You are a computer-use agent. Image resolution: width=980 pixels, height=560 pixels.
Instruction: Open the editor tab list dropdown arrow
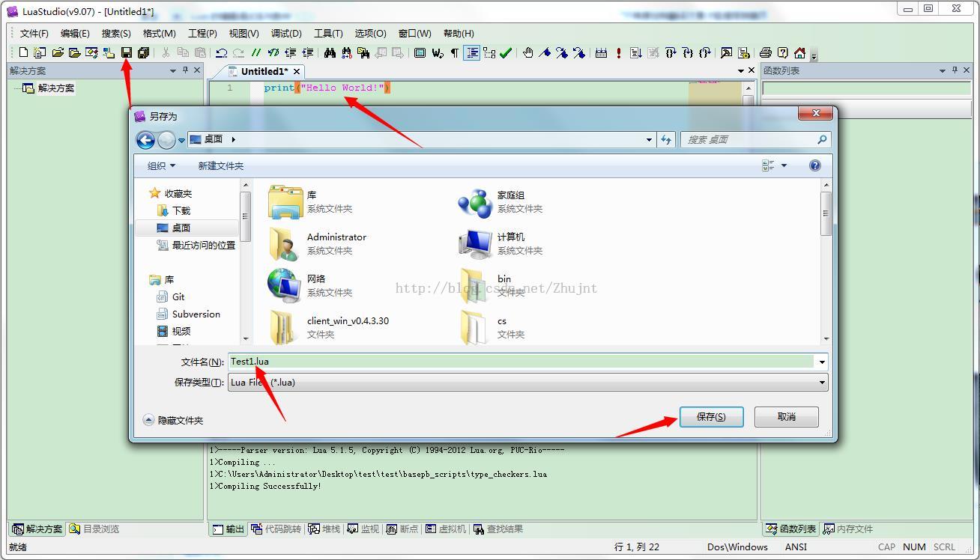[x=740, y=70]
